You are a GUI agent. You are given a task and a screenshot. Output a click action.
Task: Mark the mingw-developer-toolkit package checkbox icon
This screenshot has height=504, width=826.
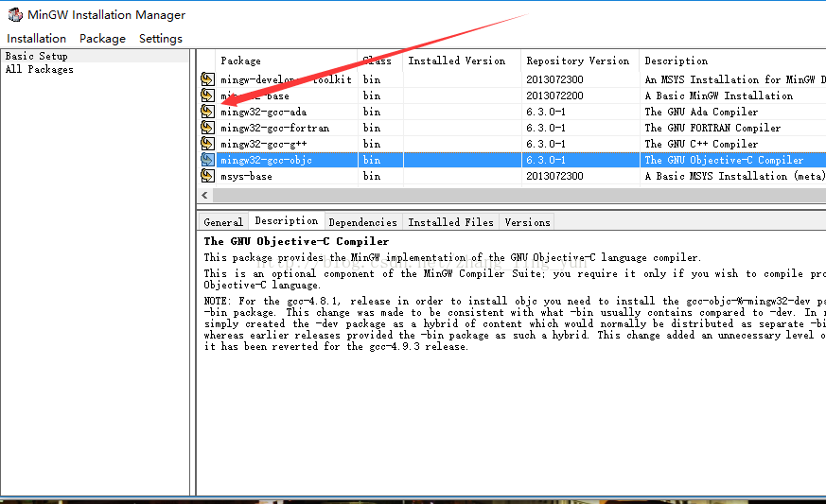click(207, 79)
